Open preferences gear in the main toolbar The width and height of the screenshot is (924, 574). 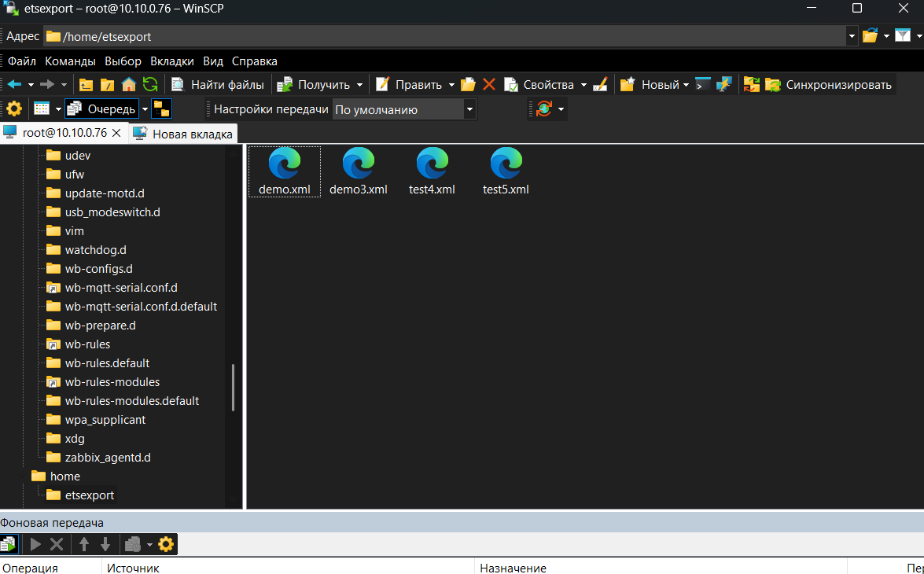pos(14,109)
